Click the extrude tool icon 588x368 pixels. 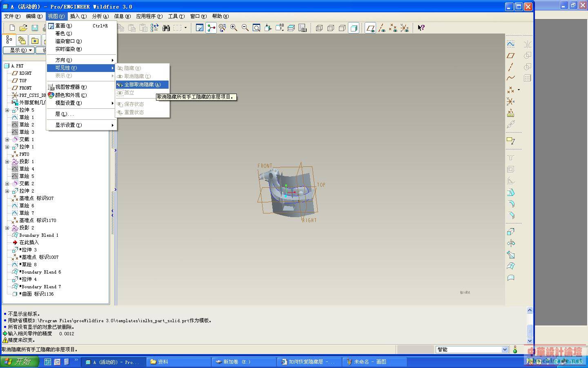point(511,232)
